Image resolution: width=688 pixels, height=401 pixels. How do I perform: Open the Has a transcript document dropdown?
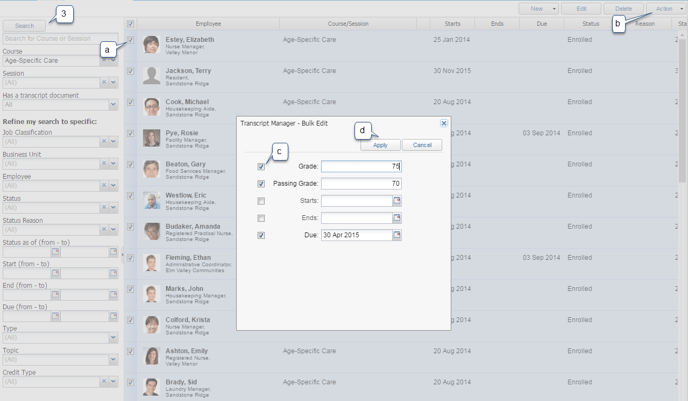[x=113, y=104]
